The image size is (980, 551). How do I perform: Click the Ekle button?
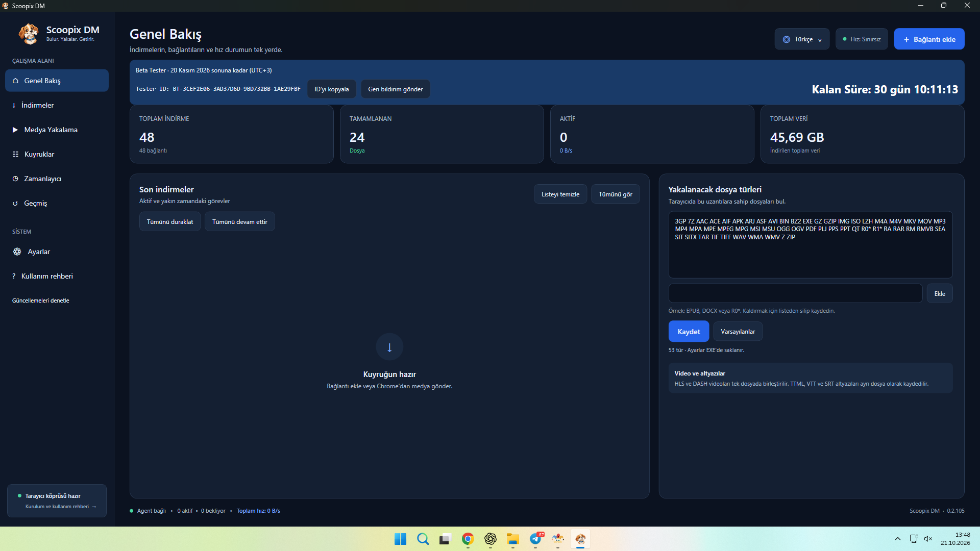(x=940, y=293)
